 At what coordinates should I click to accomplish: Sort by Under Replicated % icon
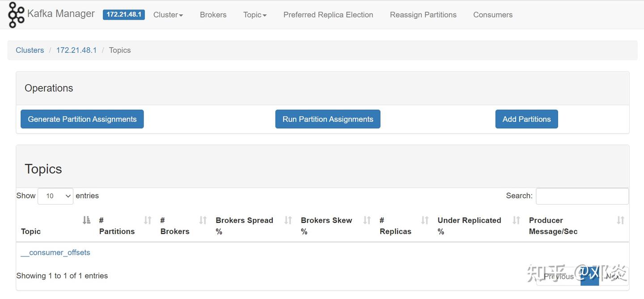[x=517, y=220]
